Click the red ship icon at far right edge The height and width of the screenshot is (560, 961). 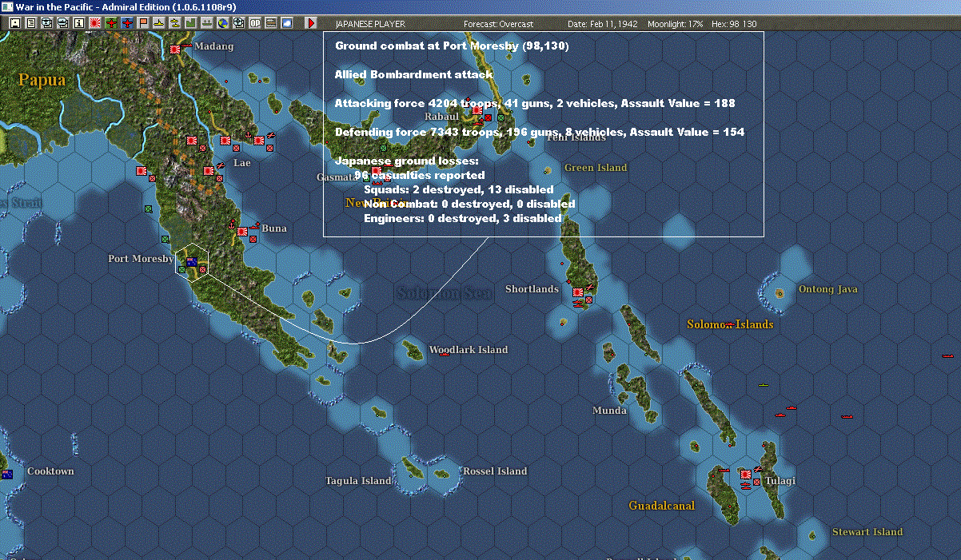[948, 355]
